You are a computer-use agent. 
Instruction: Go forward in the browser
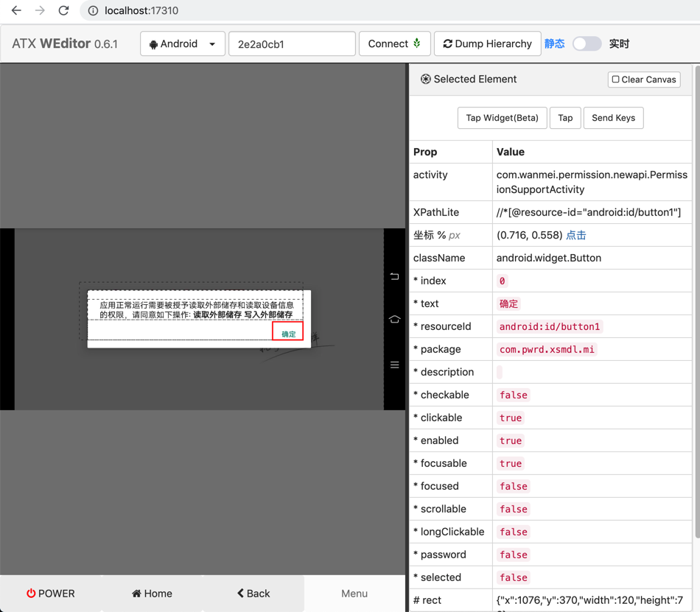[40, 10]
